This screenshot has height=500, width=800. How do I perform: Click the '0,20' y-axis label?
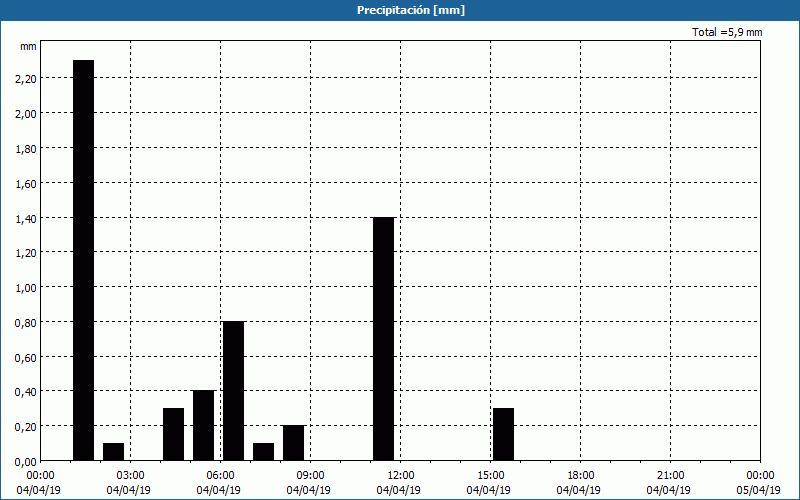(x=26, y=427)
